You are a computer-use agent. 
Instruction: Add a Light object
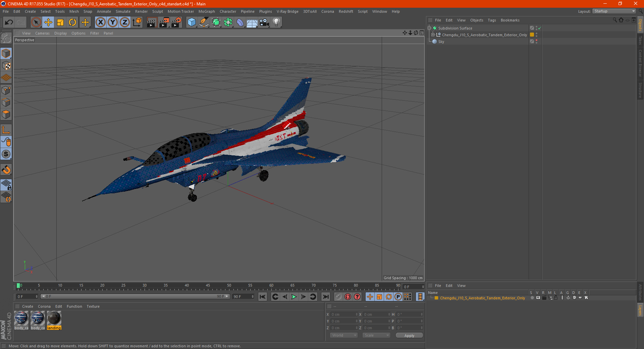[276, 22]
